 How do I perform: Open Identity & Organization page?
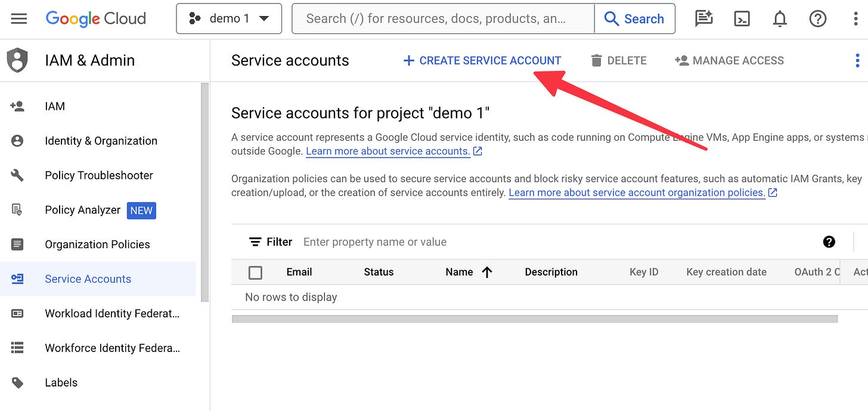98,141
